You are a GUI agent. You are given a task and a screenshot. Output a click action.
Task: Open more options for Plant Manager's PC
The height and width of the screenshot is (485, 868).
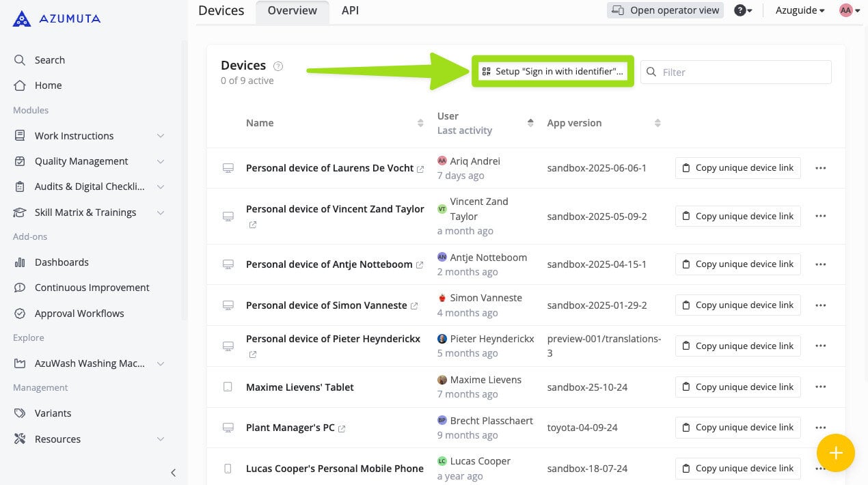tap(821, 428)
